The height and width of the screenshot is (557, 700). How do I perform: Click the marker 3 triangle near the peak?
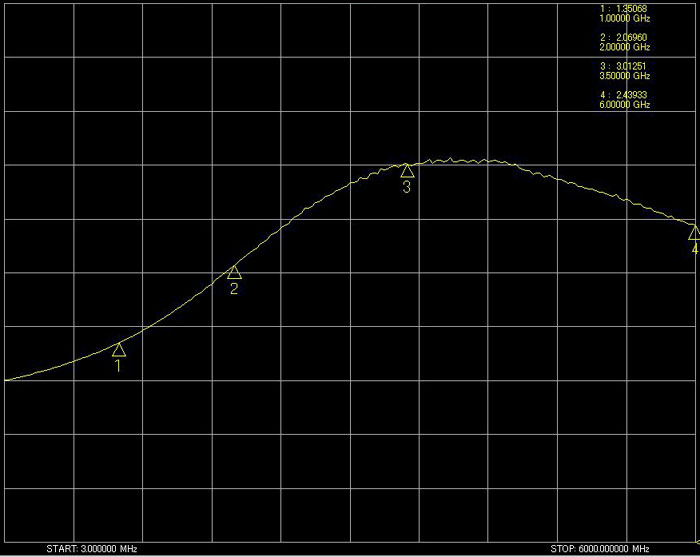point(407,171)
